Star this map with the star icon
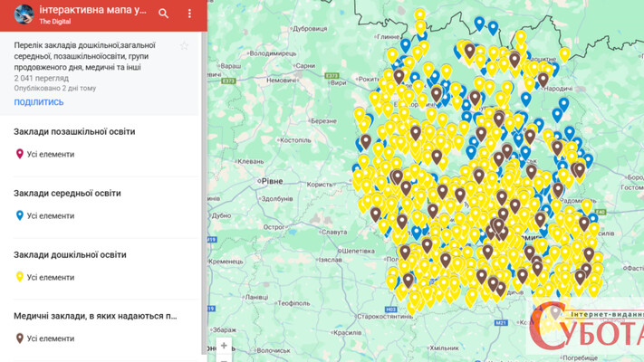The width and height of the screenshot is (644, 362). tap(185, 46)
